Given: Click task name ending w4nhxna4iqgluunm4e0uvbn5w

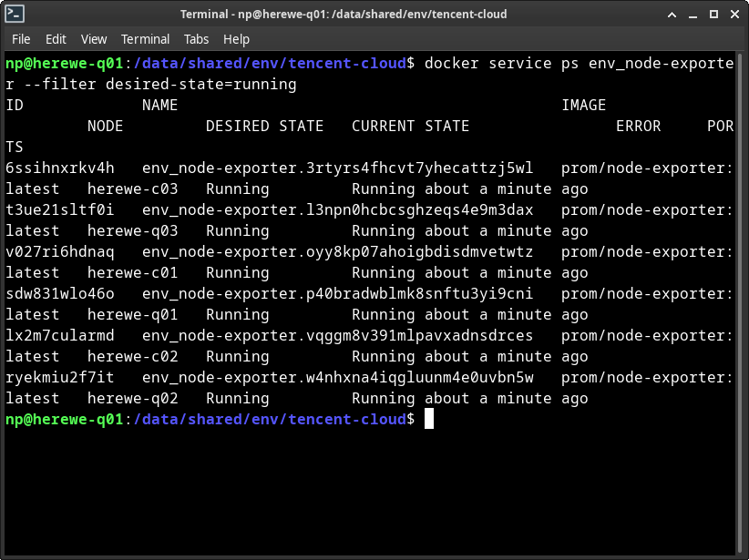Looking at the screenshot, I should pyautogui.click(x=338, y=378).
